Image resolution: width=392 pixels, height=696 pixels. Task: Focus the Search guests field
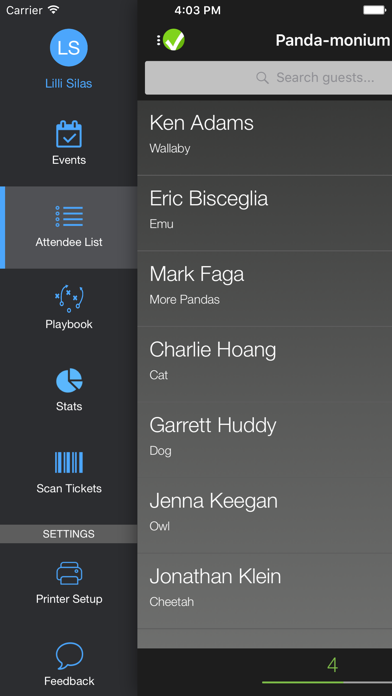tap(269, 78)
